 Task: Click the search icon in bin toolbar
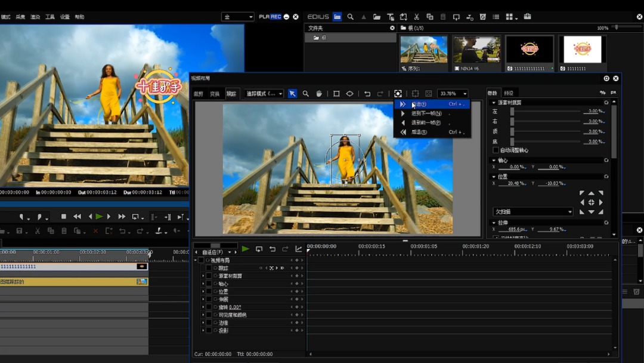click(351, 17)
